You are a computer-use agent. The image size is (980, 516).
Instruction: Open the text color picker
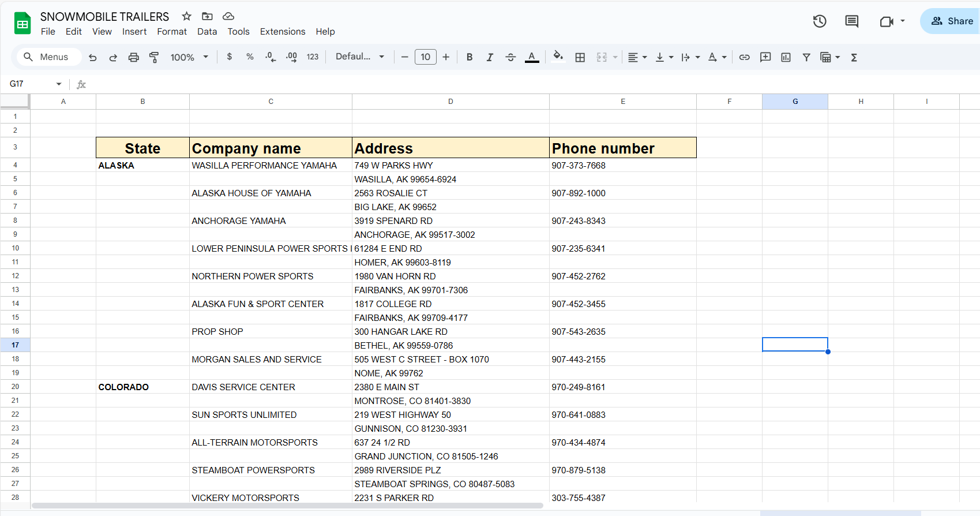click(532, 57)
